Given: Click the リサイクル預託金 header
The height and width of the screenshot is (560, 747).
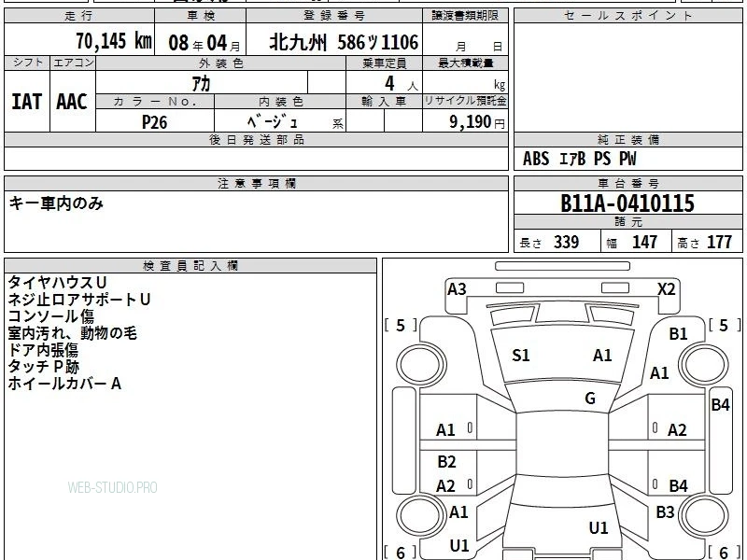Looking at the screenshot, I should point(465,101).
